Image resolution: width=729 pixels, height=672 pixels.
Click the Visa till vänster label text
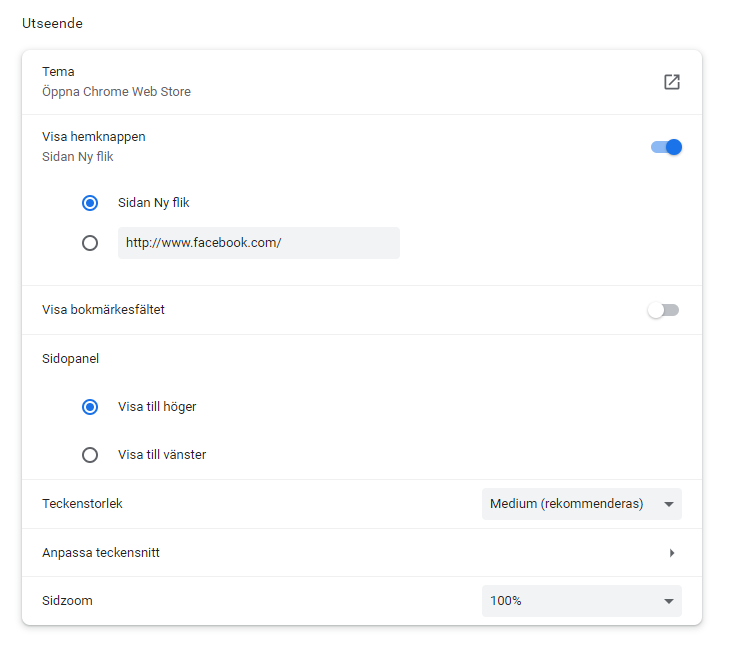162,455
